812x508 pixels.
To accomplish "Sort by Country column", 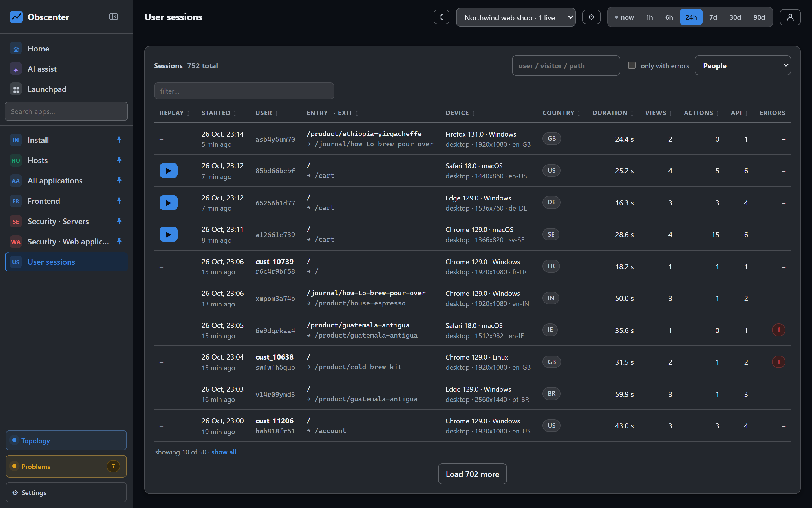I will pyautogui.click(x=561, y=113).
